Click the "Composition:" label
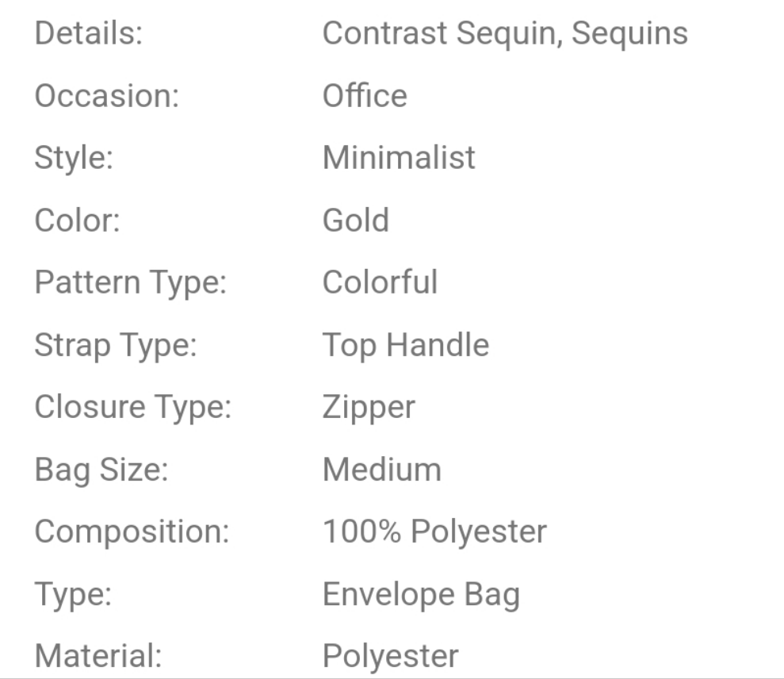The image size is (784, 679). pos(132,531)
